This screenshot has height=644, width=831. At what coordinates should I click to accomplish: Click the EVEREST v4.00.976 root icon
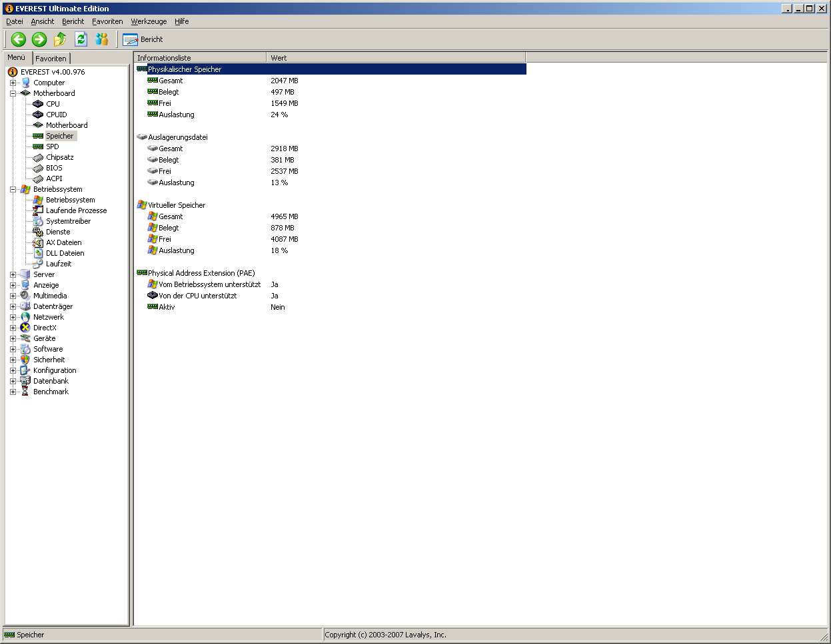click(13, 72)
